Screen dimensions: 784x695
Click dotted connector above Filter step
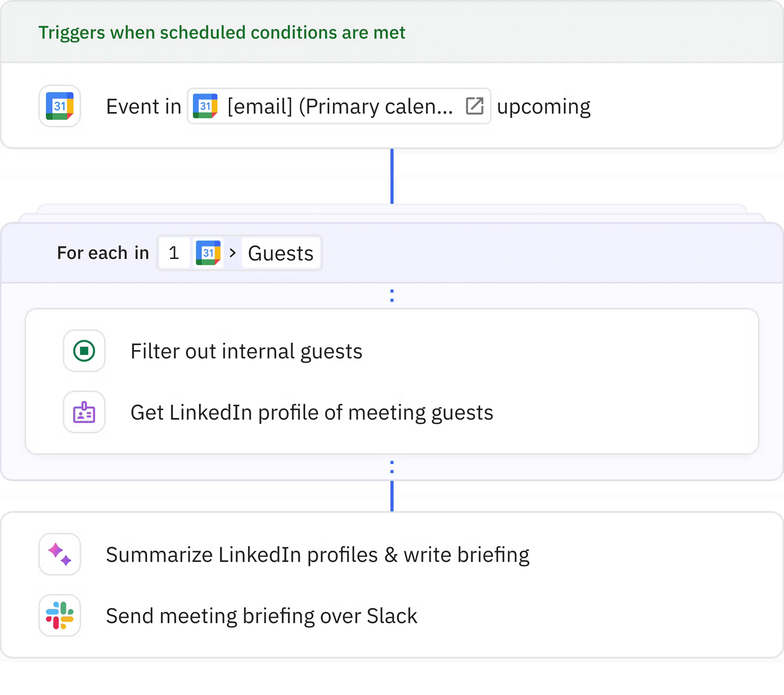pos(392,295)
